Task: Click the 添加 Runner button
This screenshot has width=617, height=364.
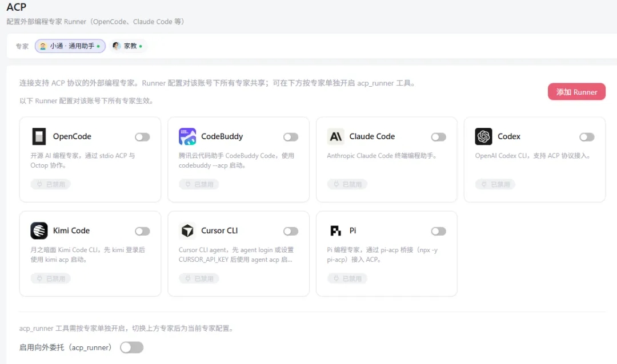Action: (576, 92)
